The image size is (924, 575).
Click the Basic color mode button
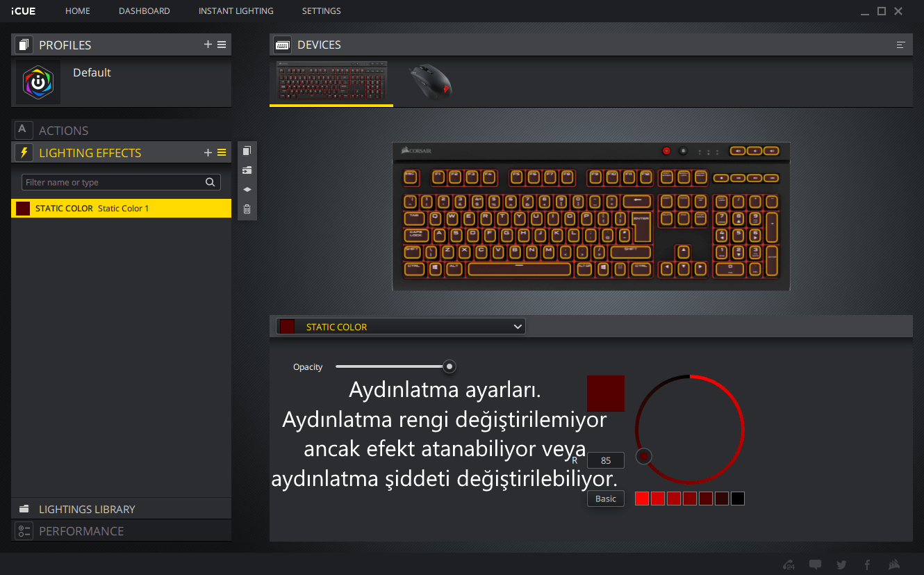click(x=606, y=499)
